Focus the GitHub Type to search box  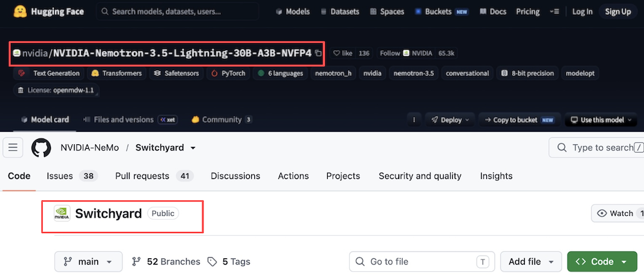(596, 147)
